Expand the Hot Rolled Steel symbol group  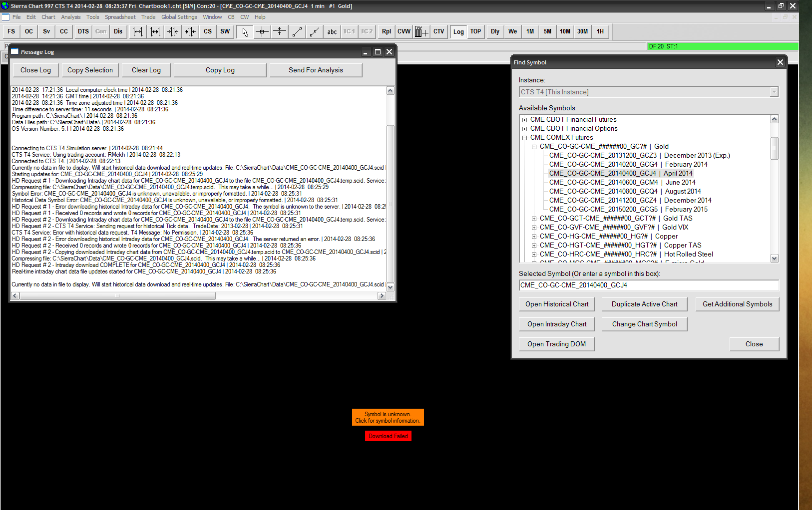pyautogui.click(x=534, y=255)
